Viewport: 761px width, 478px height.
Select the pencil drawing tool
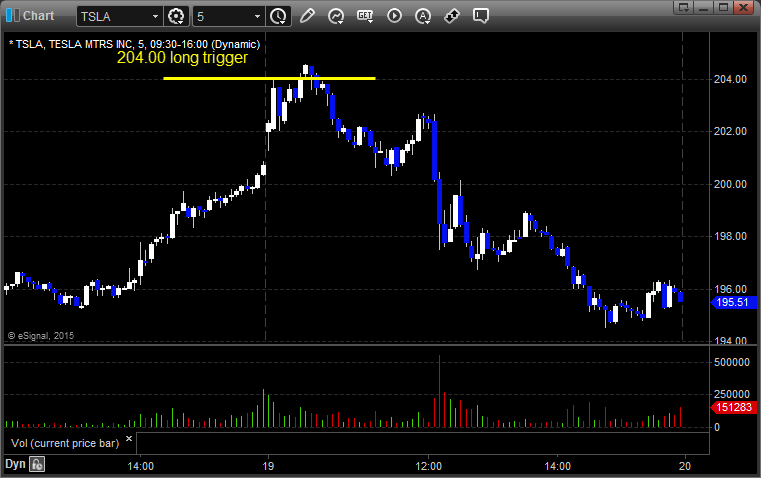pyautogui.click(x=307, y=16)
